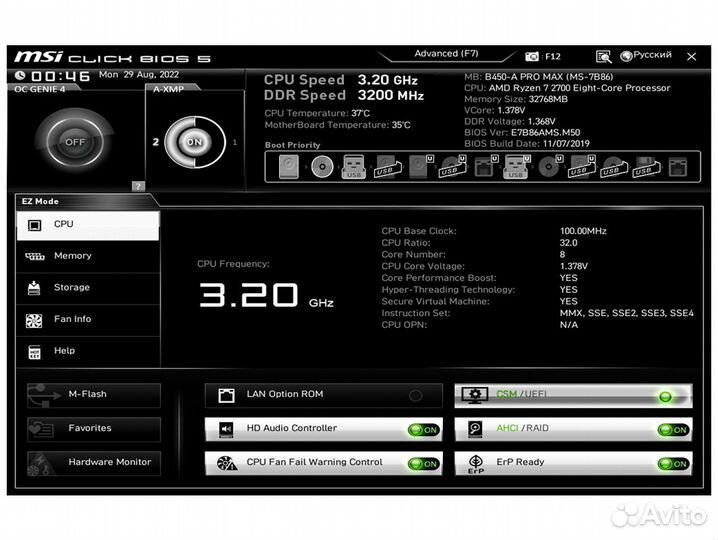Click the large 3.20 GHz CPU Frequency

point(267,295)
